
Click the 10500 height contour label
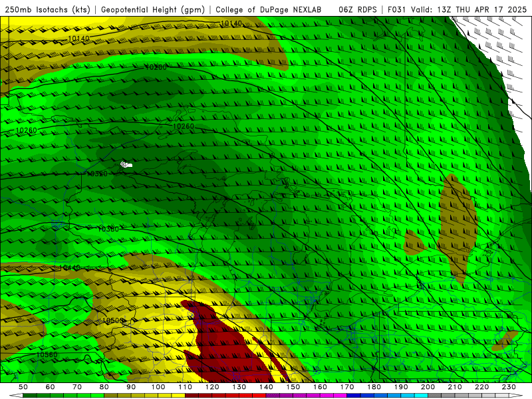(x=113, y=321)
